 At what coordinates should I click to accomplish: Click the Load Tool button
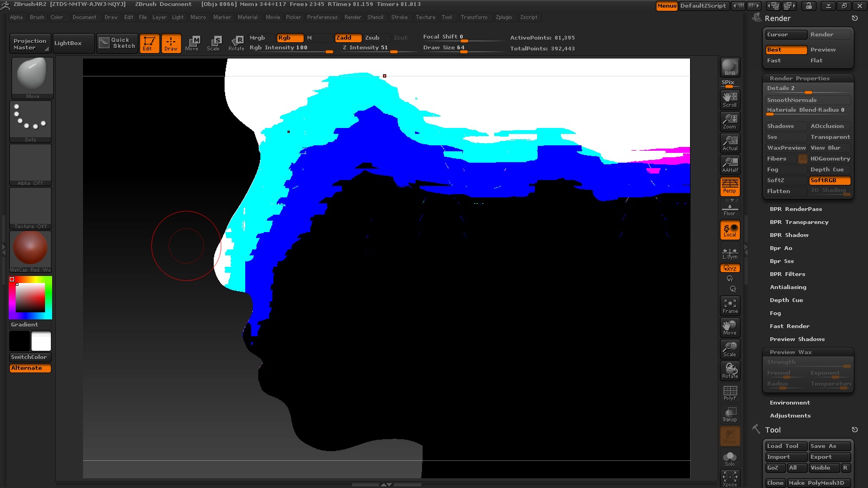(785, 446)
